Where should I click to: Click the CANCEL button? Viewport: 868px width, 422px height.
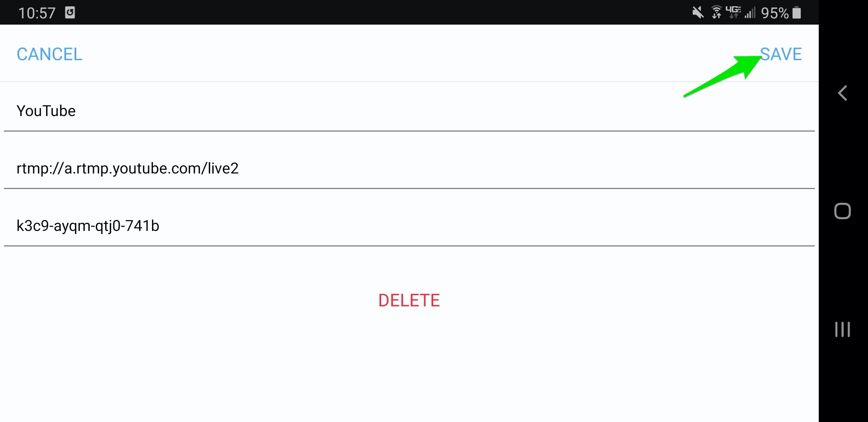pyautogui.click(x=50, y=54)
